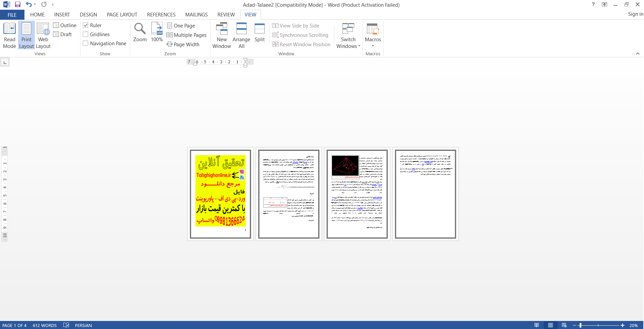The image size is (644, 329).
Task: Click the spelling proofing status icon
Action: tap(66, 325)
